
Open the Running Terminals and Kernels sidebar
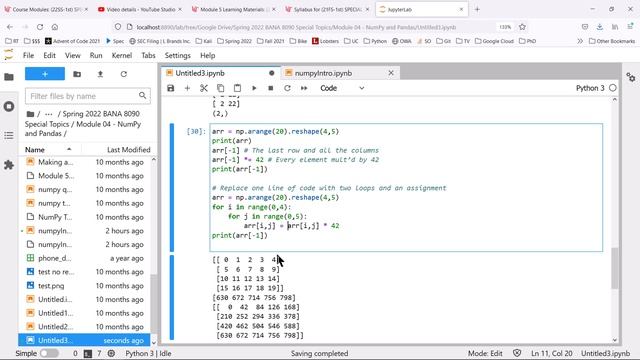coord(9,107)
